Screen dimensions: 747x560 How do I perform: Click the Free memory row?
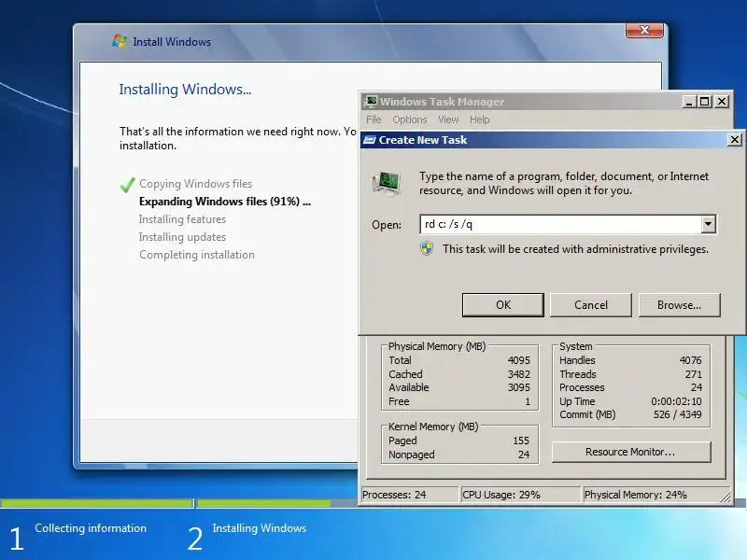459,401
